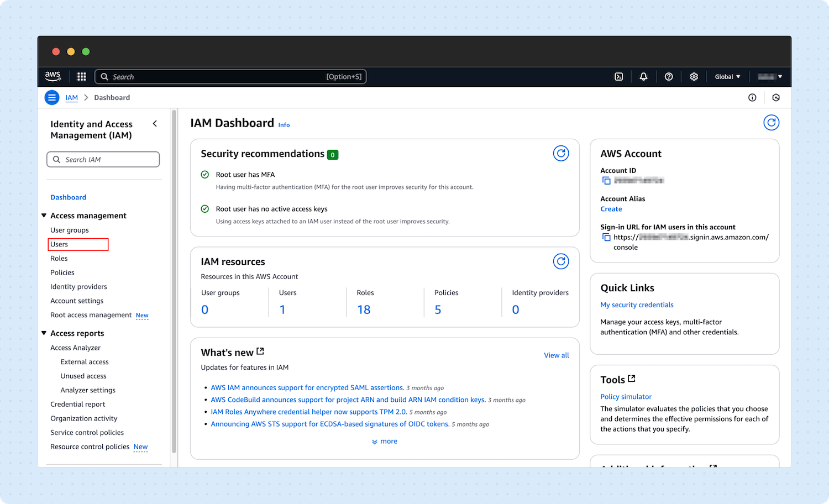Collapse the Access reports section
This screenshot has width=829, height=504.
pyautogui.click(x=44, y=333)
